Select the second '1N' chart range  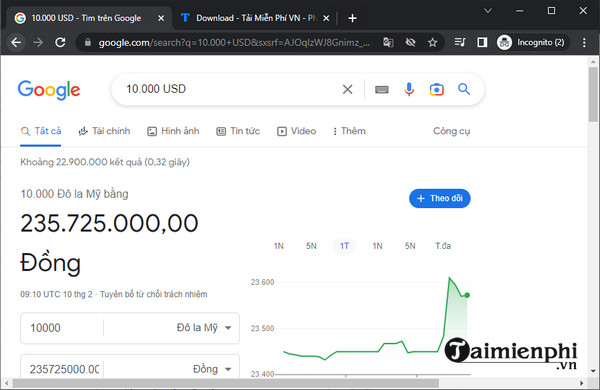pyautogui.click(x=377, y=246)
